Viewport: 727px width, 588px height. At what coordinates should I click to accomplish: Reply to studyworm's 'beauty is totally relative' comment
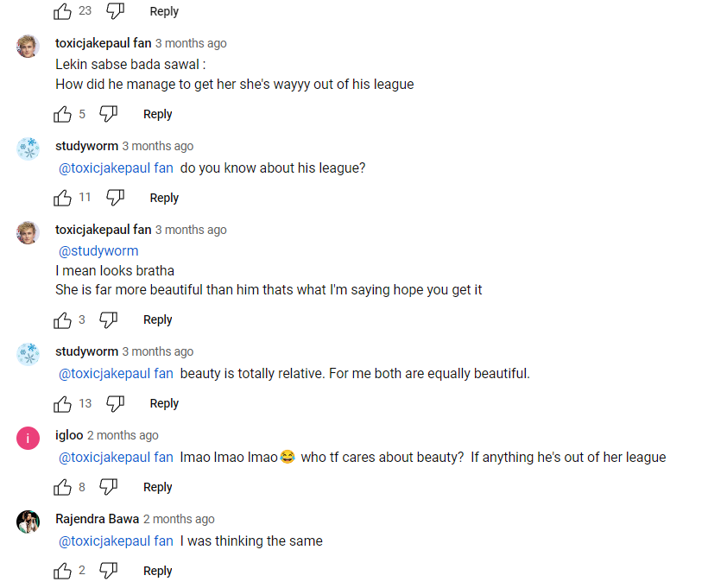click(x=164, y=404)
